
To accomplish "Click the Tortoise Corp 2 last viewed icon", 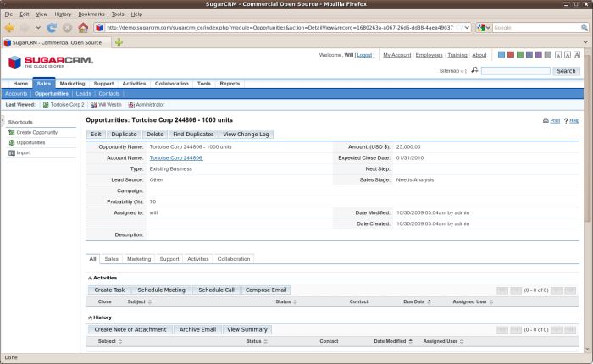I will click(46, 105).
